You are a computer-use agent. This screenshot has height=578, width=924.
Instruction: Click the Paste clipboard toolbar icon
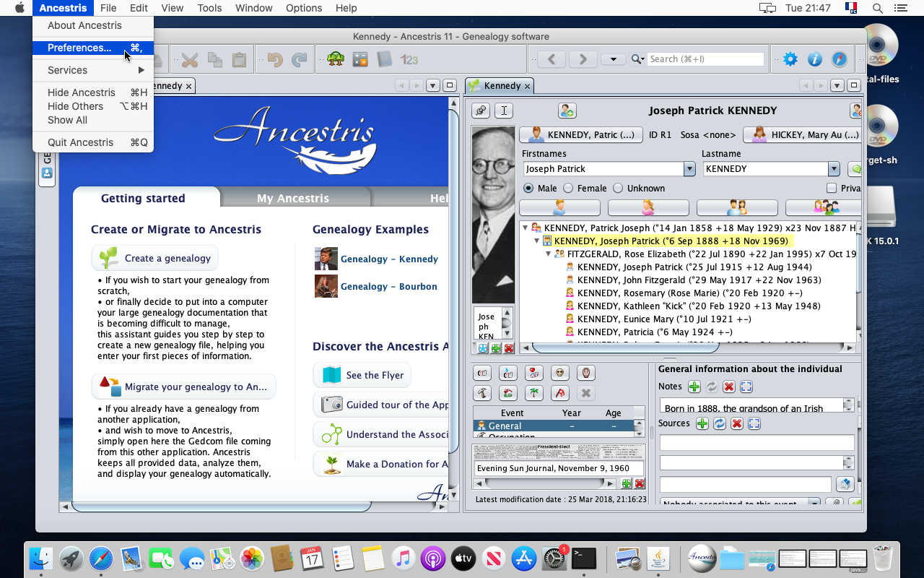(239, 59)
